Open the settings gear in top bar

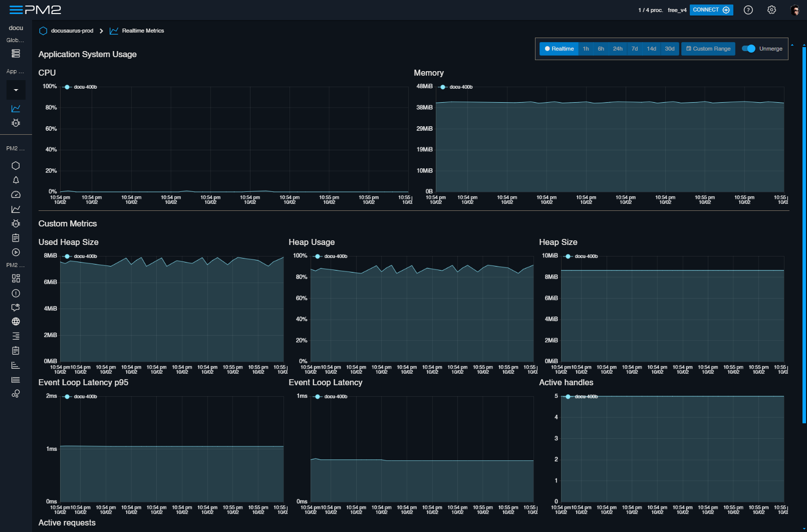(771, 10)
